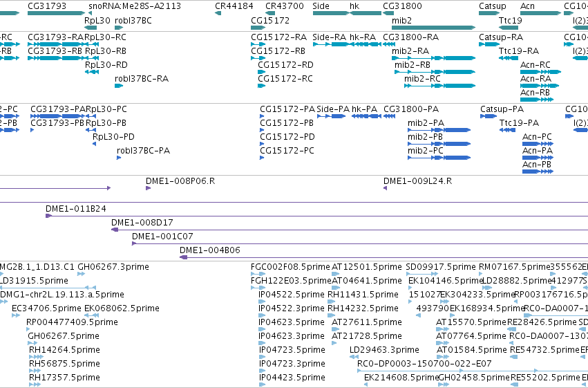
Task: Click protein CG15172-PC
Action: [x=287, y=151]
